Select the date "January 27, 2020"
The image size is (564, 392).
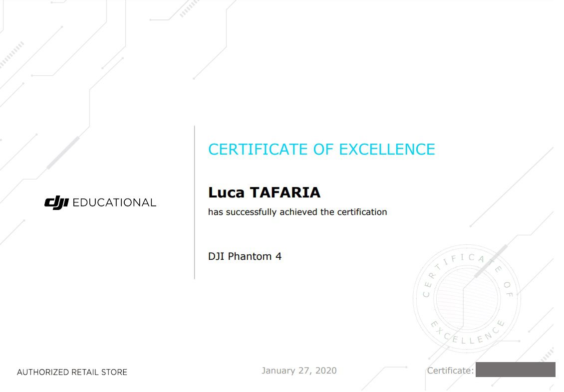tap(299, 371)
